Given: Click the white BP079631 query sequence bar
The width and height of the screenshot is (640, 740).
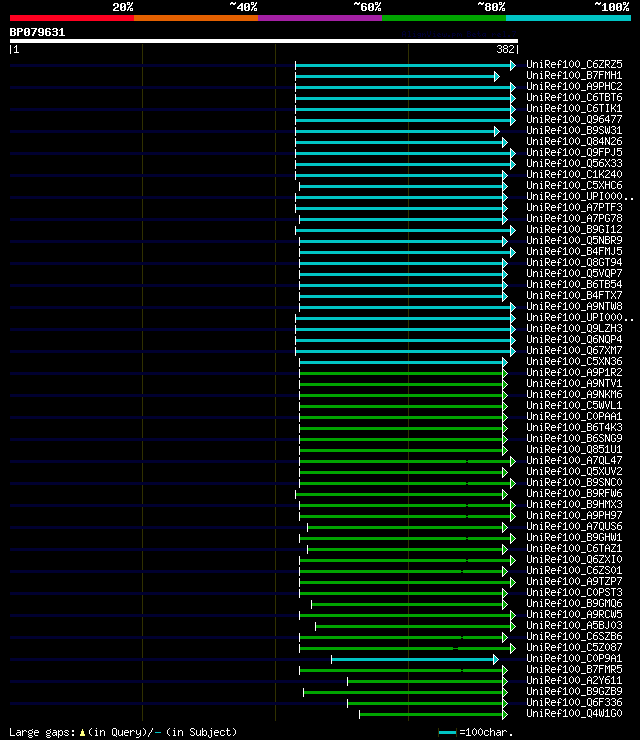Looking at the screenshot, I should pos(264,41).
